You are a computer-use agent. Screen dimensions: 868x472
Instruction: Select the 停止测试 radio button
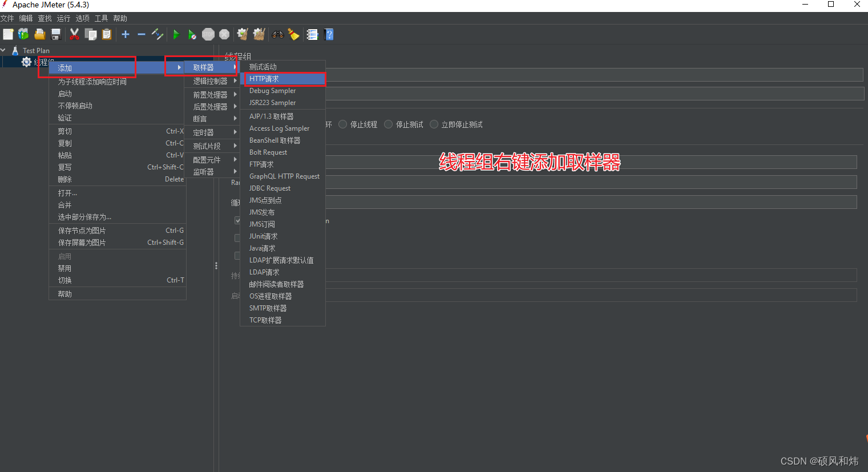click(x=389, y=124)
